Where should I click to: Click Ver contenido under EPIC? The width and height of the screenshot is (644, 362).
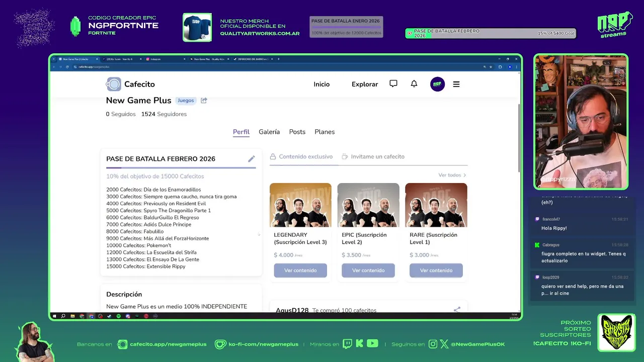tap(368, 270)
